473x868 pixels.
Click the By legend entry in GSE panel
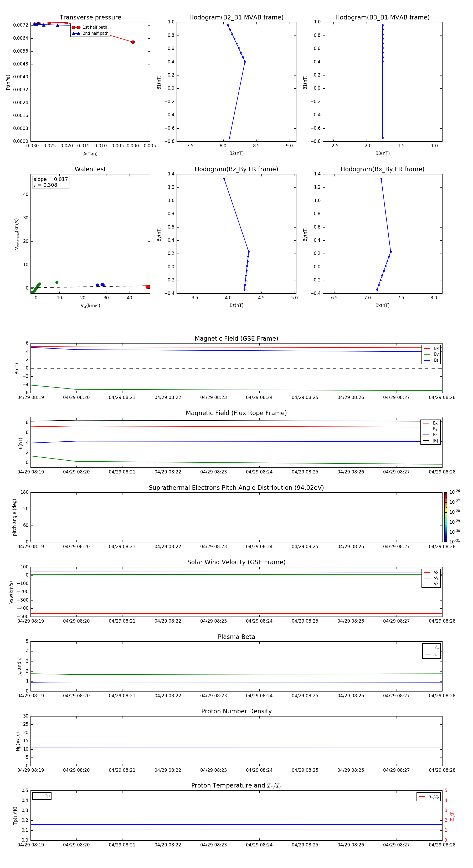pyautogui.click(x=431, y=355)
